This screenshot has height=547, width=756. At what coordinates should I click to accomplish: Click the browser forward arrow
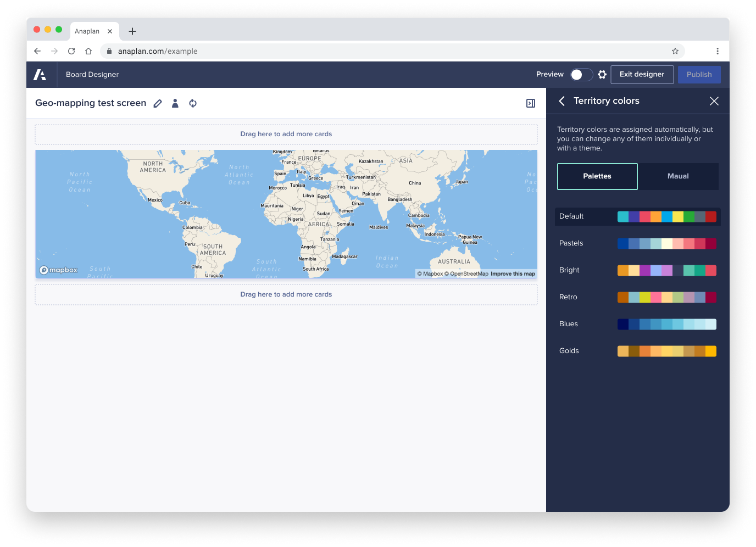[54, 51]
